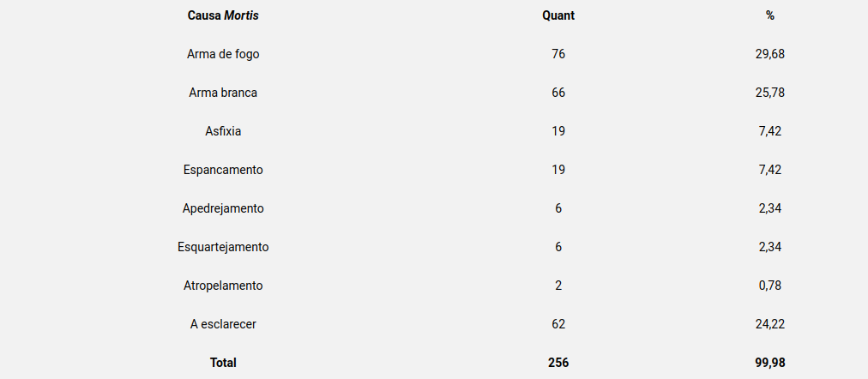Image resolution: width=868 pixels, height=379 pixels.
Task: Click the % column header
Action: (x=770, y=15)
